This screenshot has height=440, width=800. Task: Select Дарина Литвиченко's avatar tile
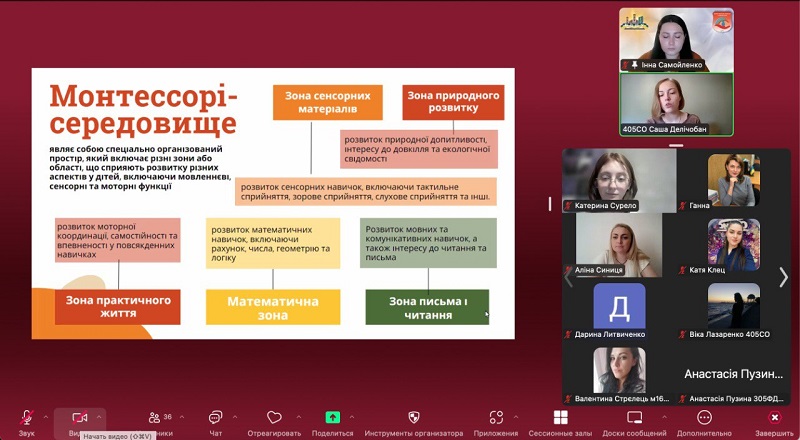pos(619,306)
